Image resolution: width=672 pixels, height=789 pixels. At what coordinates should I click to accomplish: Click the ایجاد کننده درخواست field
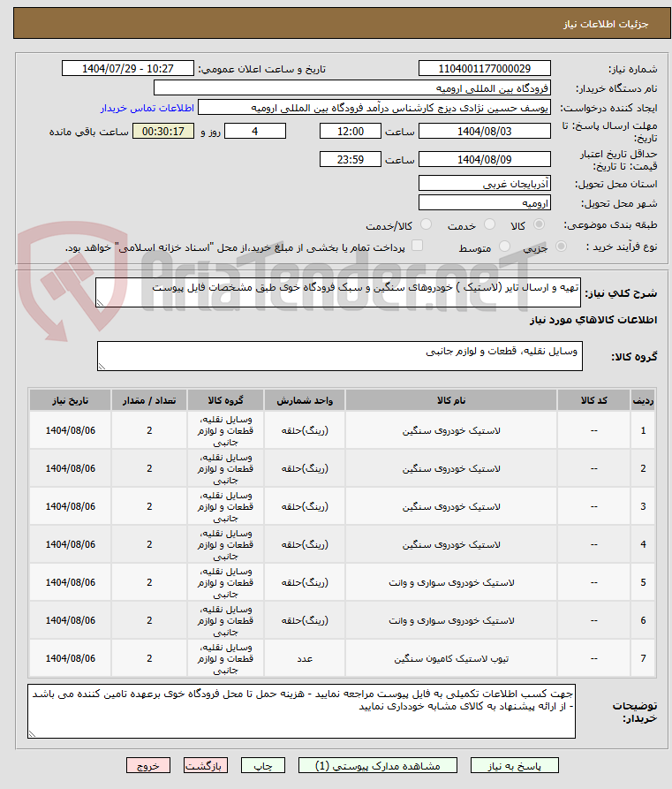point(374,108)
